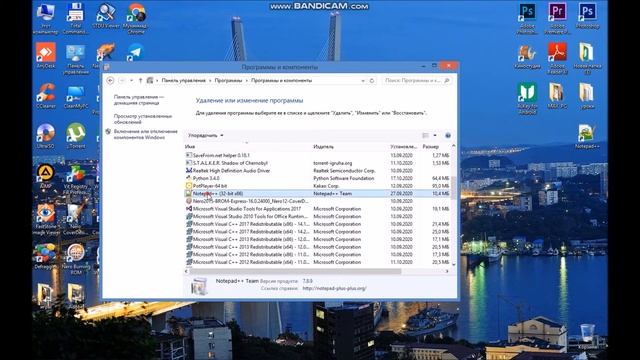The width and height of the screenshot is (640, 360).
Task: Expand address bar history dropdown
Action: point(363,80)
